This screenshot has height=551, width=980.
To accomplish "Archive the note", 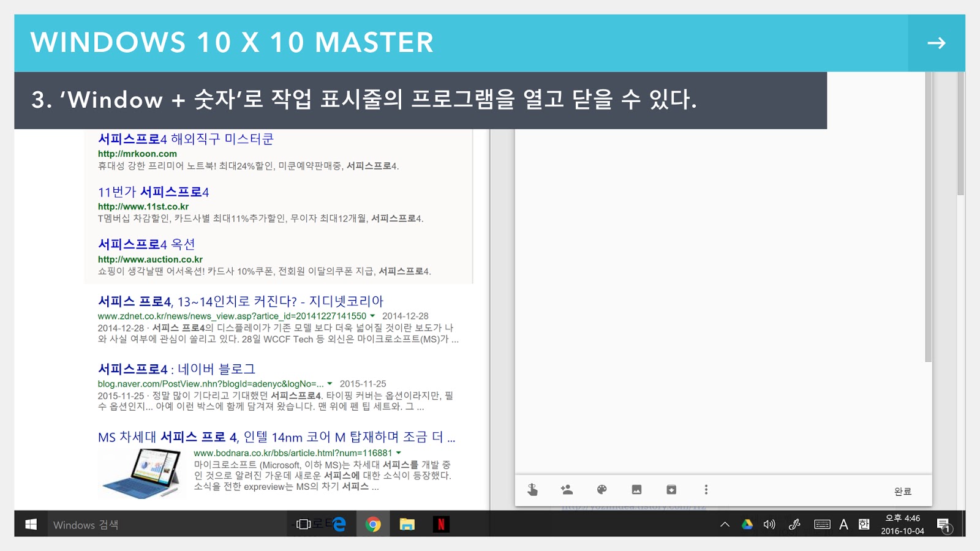I will pos(671,489).
